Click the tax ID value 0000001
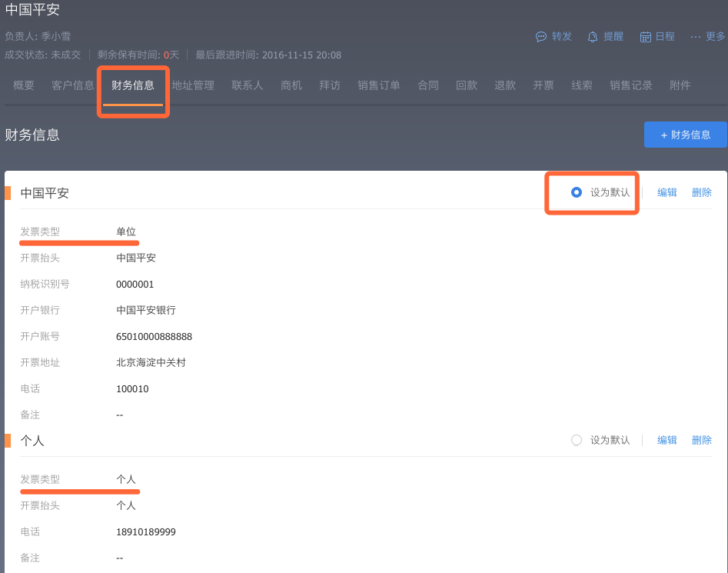 click(135, 284)
